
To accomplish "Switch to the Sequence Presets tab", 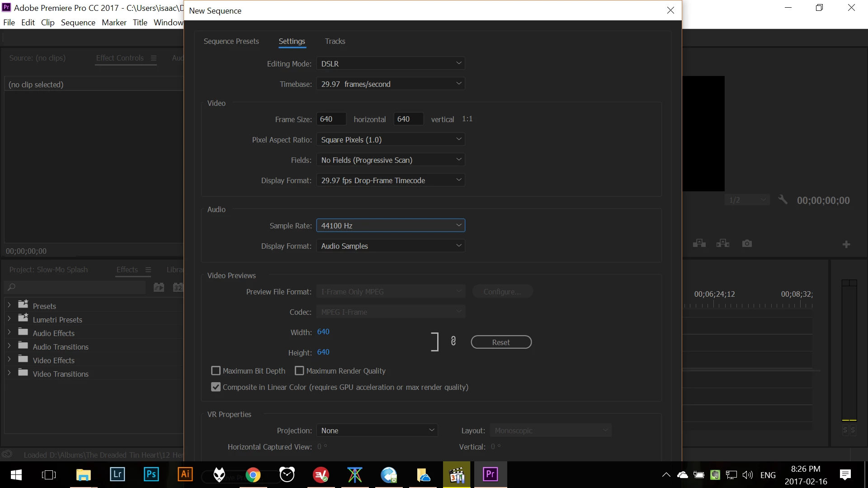I will [x=231, y=41].
